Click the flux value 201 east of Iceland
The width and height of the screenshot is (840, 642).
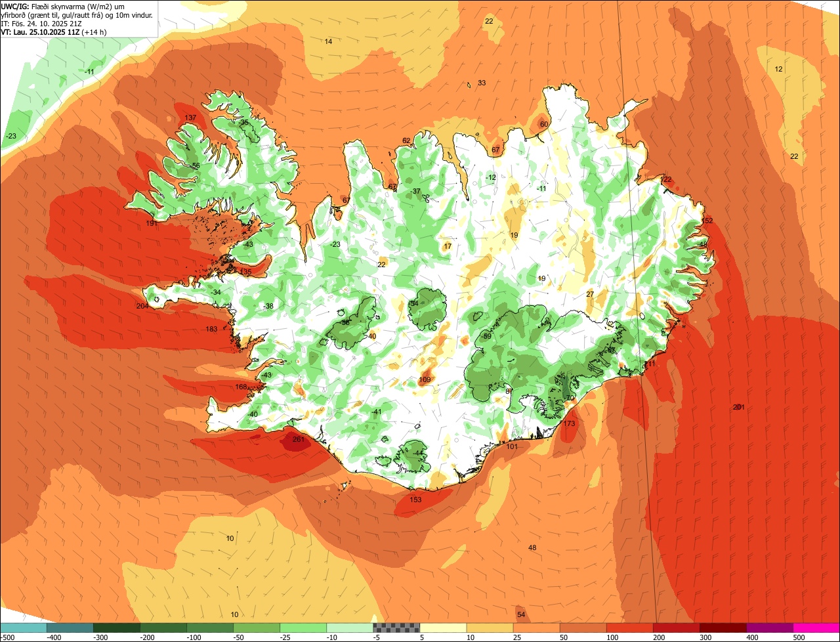point(738,407)
